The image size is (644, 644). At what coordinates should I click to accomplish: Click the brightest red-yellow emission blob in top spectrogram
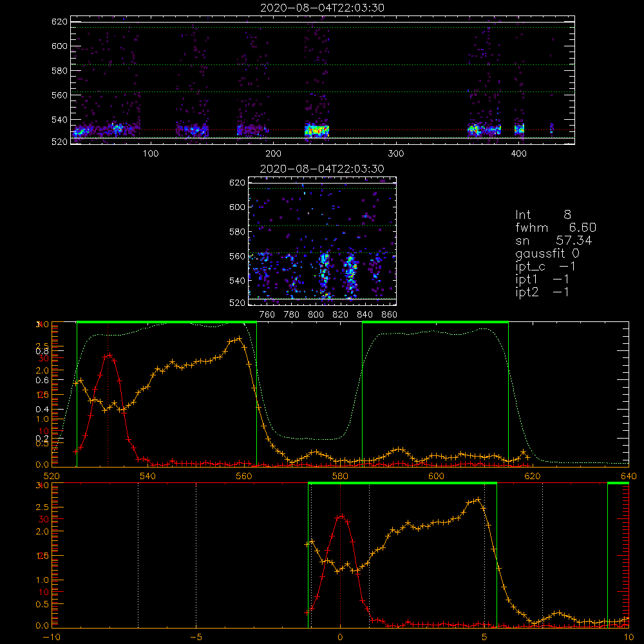(317, 131)
